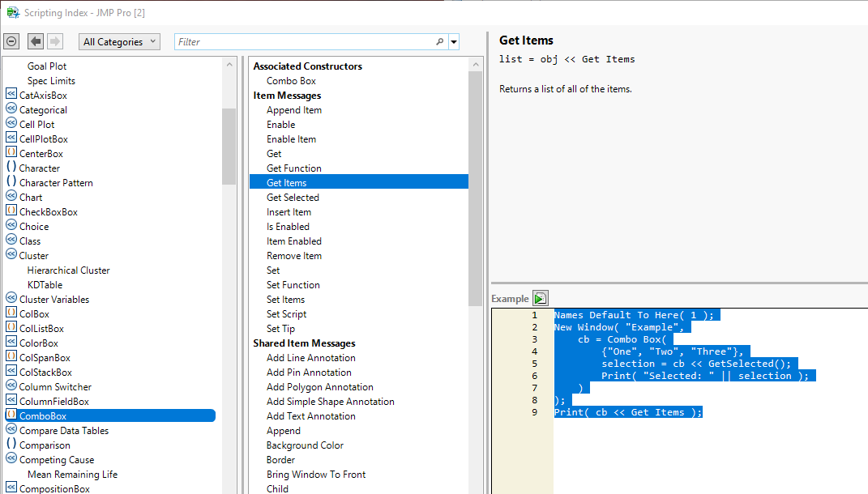
Task: Select Hierarchical Cluster under Cluster
Action: [x=68, y=270]
